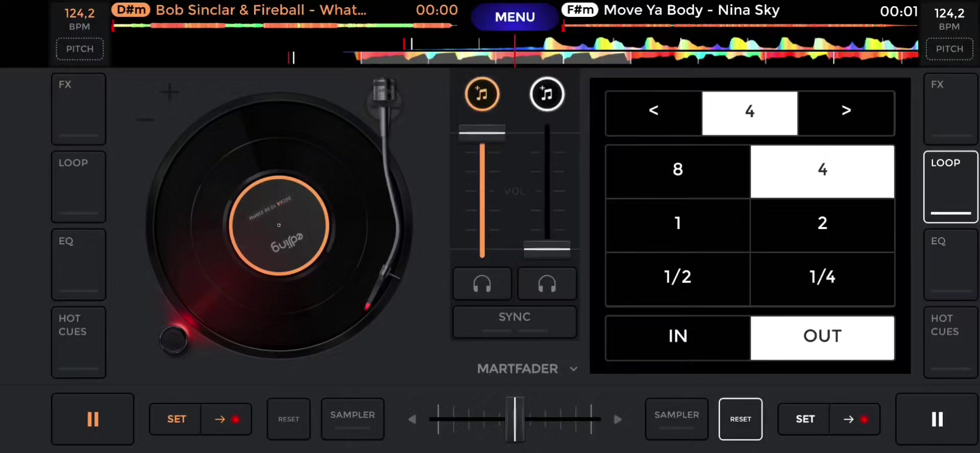The height and width of the screenshot is (453, 980).
Task: Open right deck track library icon
Action: pos(547,94)
